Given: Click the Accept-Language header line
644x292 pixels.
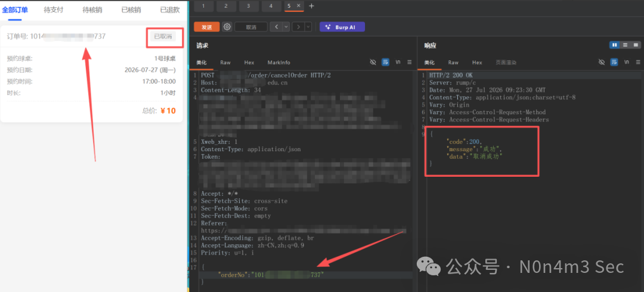Looking at the screenshot, I should (x=252, y=245).
